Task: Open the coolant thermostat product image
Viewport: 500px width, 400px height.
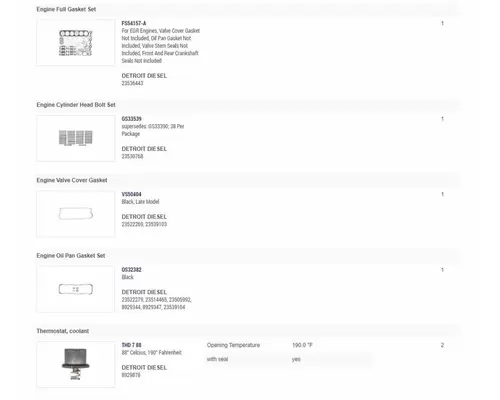Action: pos(76,364)
